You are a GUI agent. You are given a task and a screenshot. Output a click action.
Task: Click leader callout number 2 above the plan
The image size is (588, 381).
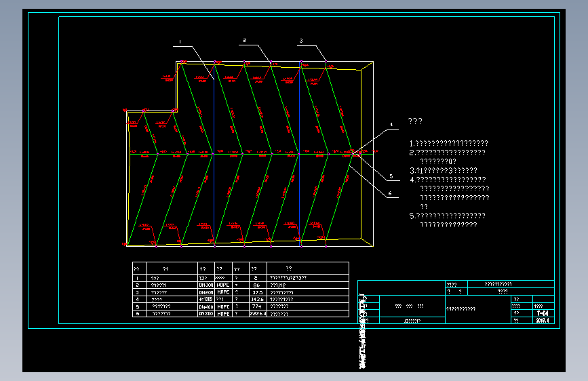(245, 41)
